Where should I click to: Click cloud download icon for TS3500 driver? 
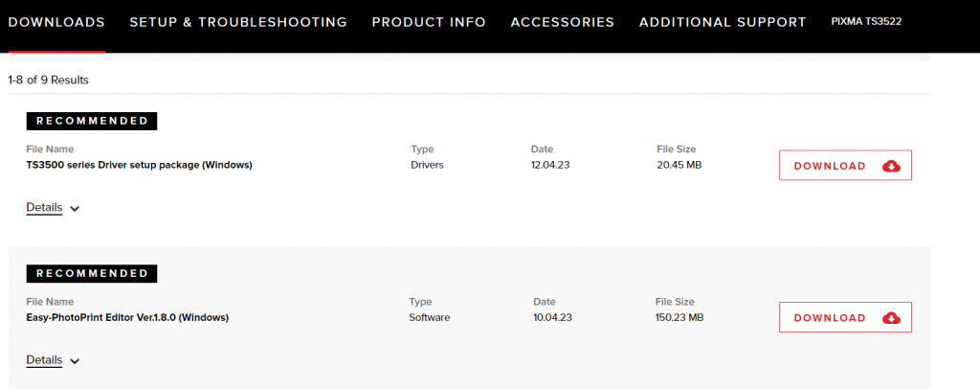891,166
